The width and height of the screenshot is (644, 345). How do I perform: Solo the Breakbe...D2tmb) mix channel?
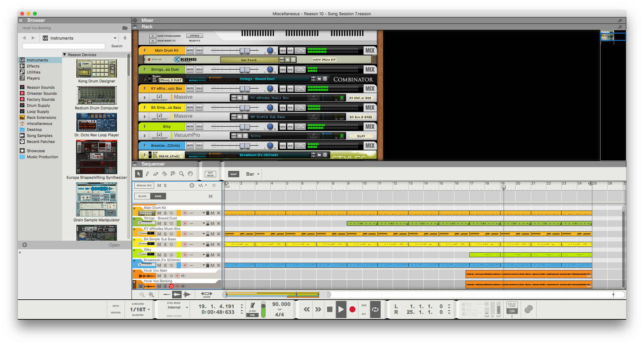click(199, 146)
